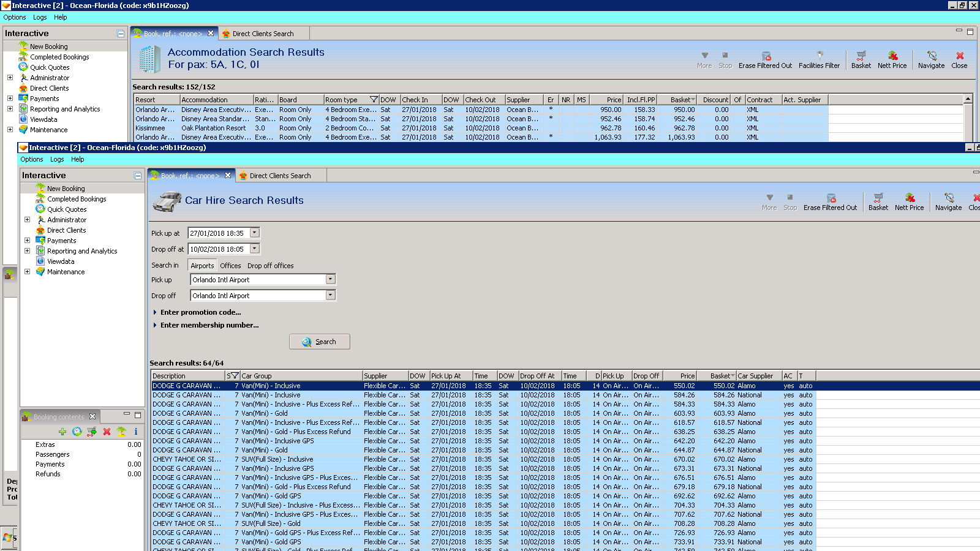This screenshot has height=551, width=980.
Task: Click the basket arrow icon in Booking contents
Action: (x=92, y=432)
